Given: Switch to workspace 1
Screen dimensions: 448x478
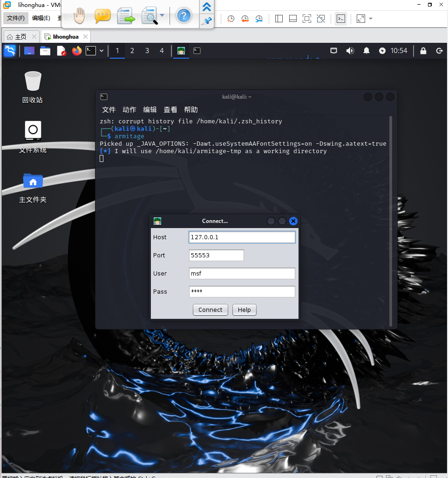Looking at the screenshot, I should click(117, 51).
